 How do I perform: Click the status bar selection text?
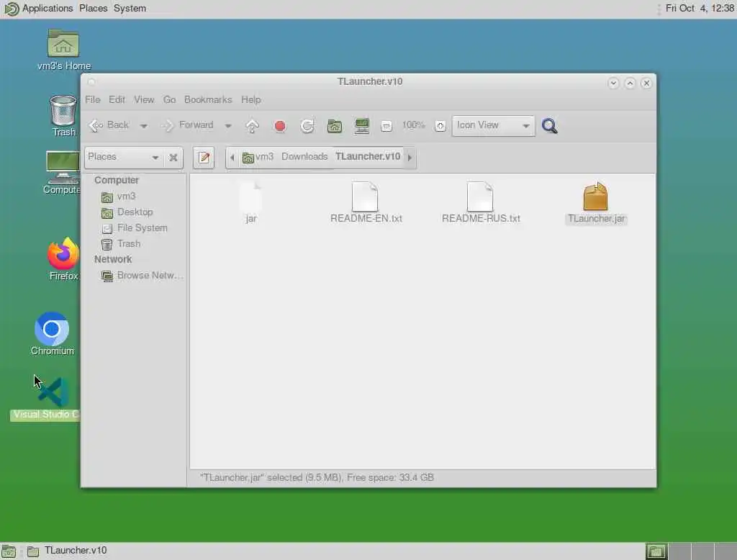(317, 478)
